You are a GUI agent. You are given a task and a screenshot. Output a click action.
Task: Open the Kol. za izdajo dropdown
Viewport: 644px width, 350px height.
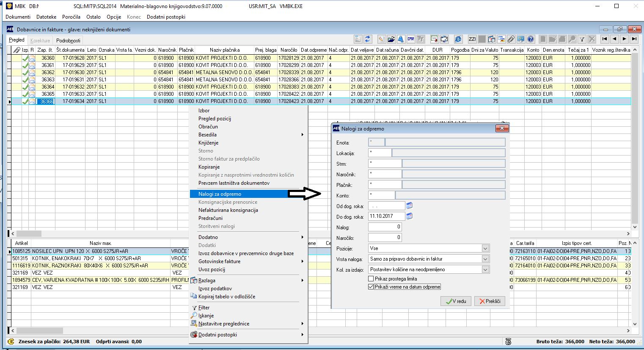click(x=485, y=269)
